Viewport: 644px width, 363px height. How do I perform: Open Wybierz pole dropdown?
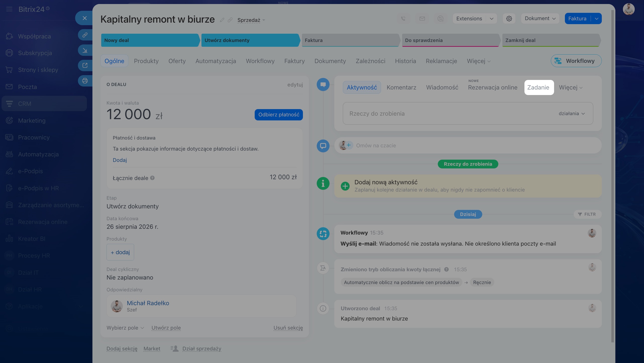125,328
